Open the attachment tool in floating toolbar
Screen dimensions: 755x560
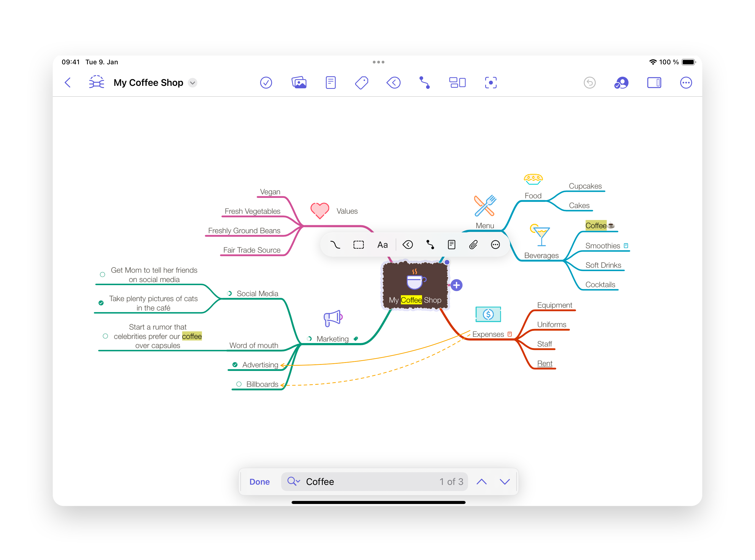pyautogui.click(x=474, y=245)
